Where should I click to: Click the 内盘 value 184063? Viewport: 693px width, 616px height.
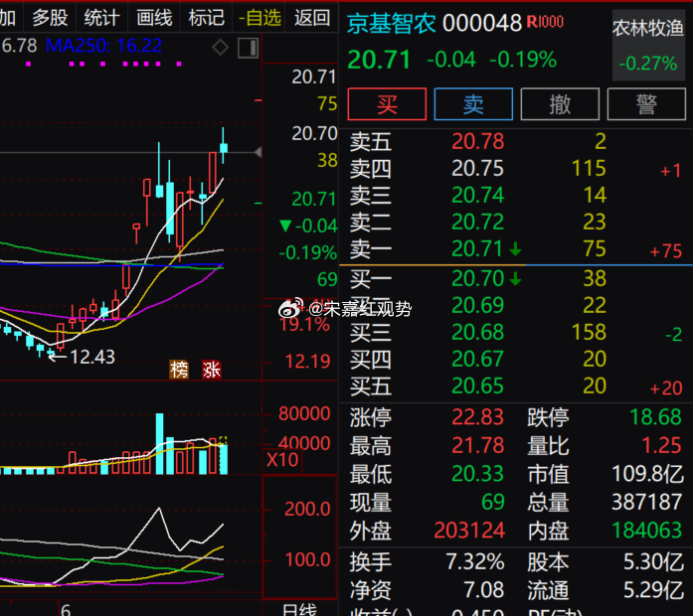[646, 531]
